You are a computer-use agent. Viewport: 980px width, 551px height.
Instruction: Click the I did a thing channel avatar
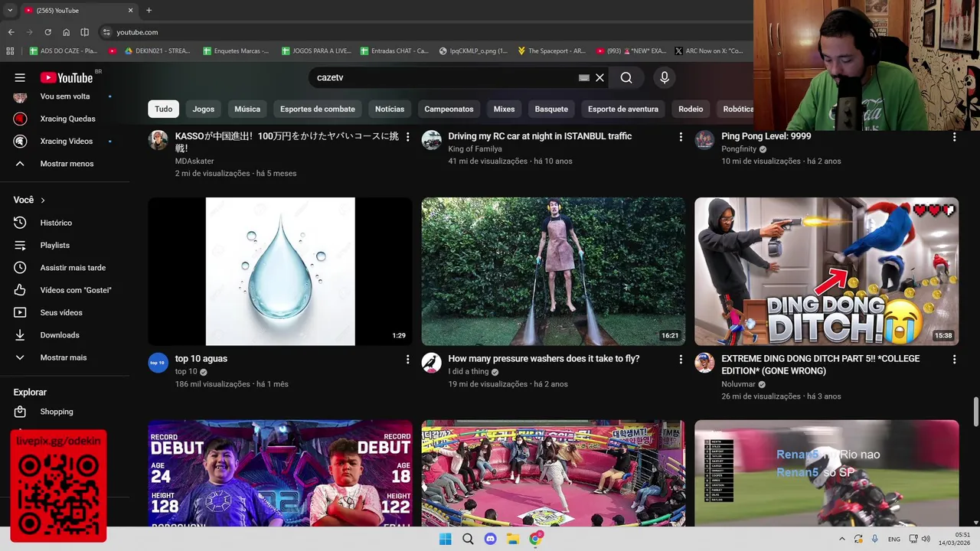431,363
